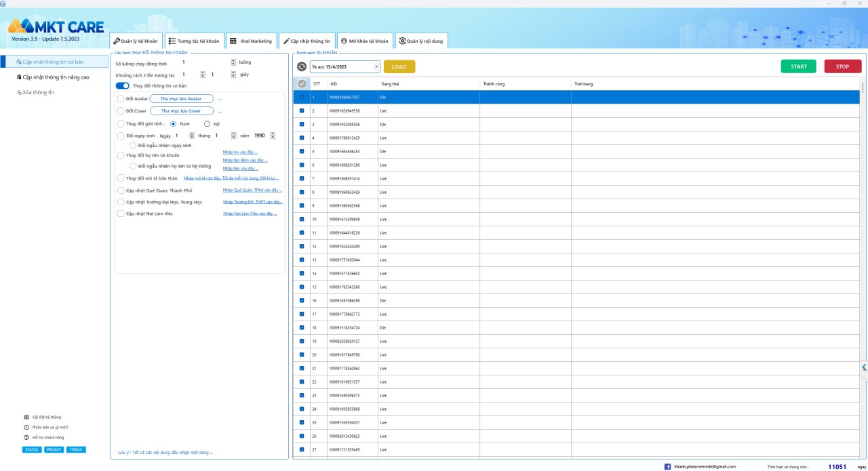Click the help icon for Hỗ trợ khách hàng
Viewport: 868px width, 471px height.
pos(26,437)
